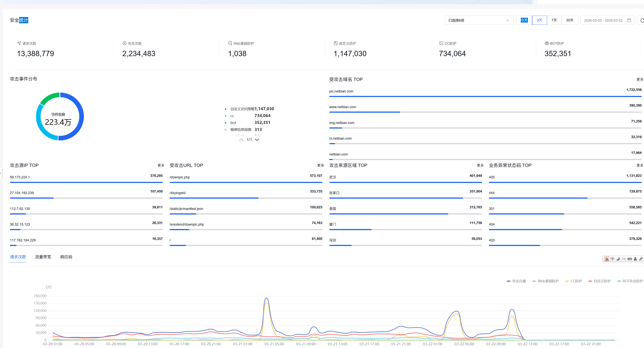Click the IME moon-shaped icon
Viewport: 644px width, 348px height.
tap(618, 259)
